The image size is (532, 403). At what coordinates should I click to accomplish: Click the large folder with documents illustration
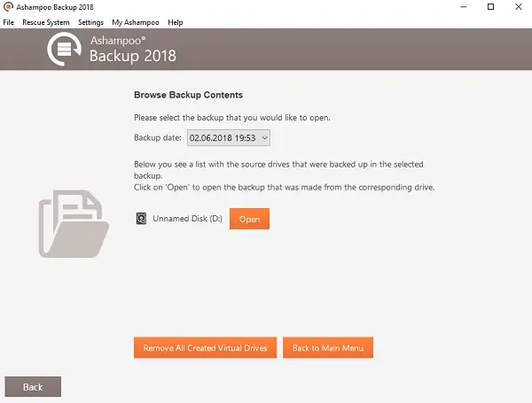[74, 224]
